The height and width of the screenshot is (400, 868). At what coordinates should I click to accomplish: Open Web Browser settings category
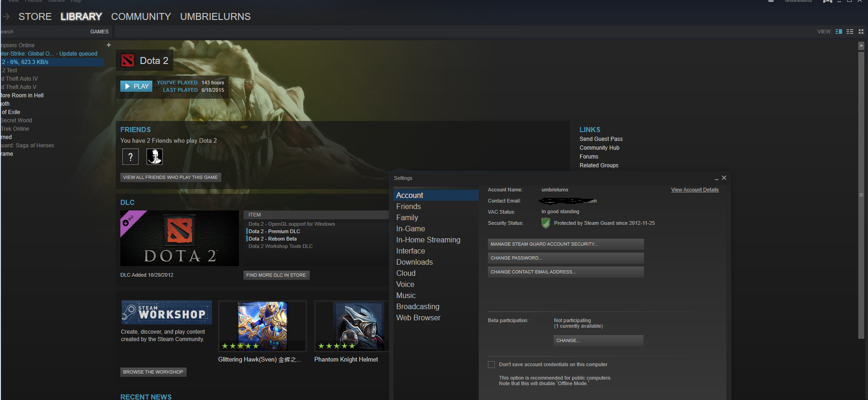pos(436,317)
